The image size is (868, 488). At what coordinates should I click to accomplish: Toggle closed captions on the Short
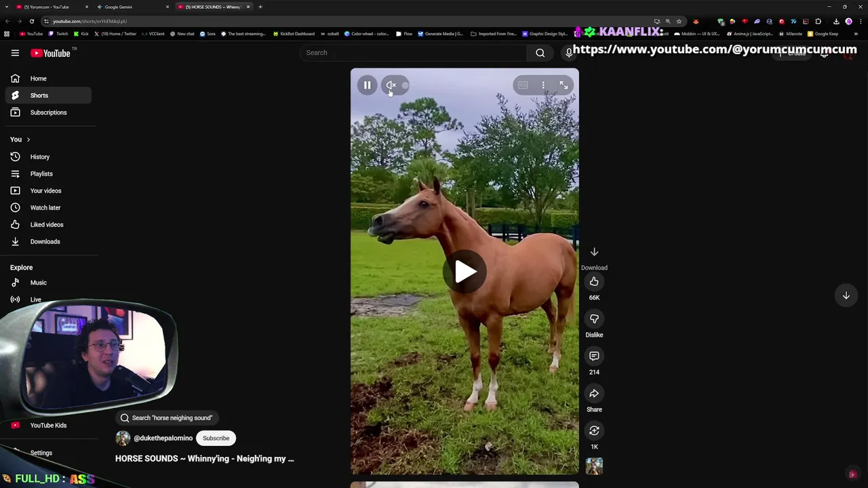(523, 85)
